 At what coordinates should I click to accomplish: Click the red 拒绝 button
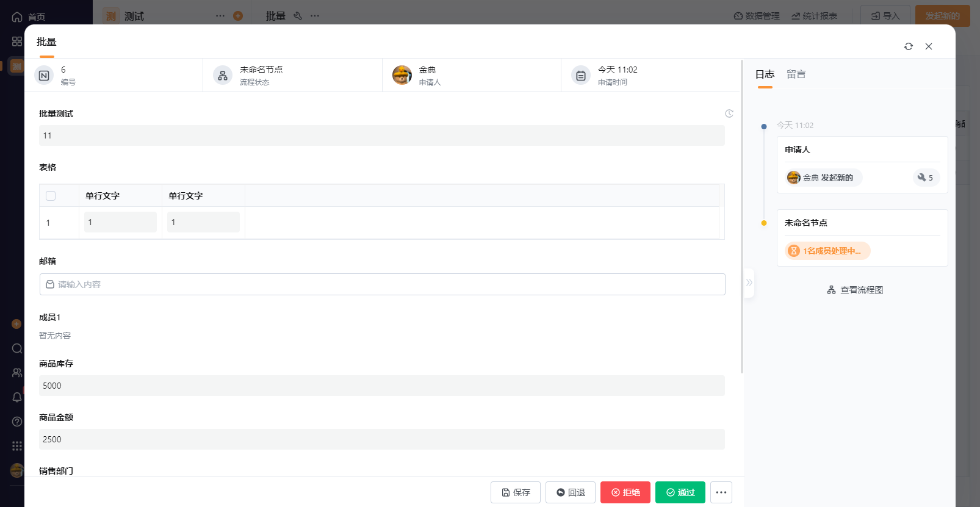(x=625, y=492)
